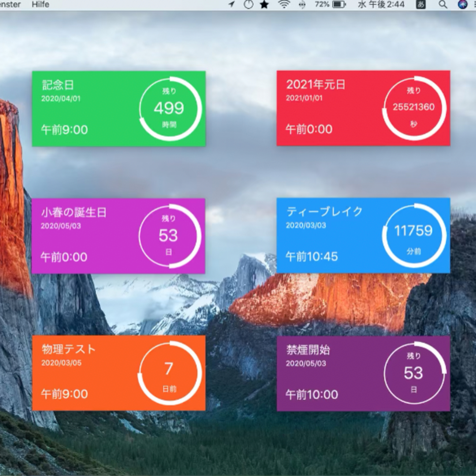Open Spotlight search magnifier
Screen dimensions: 476x476
443,4
